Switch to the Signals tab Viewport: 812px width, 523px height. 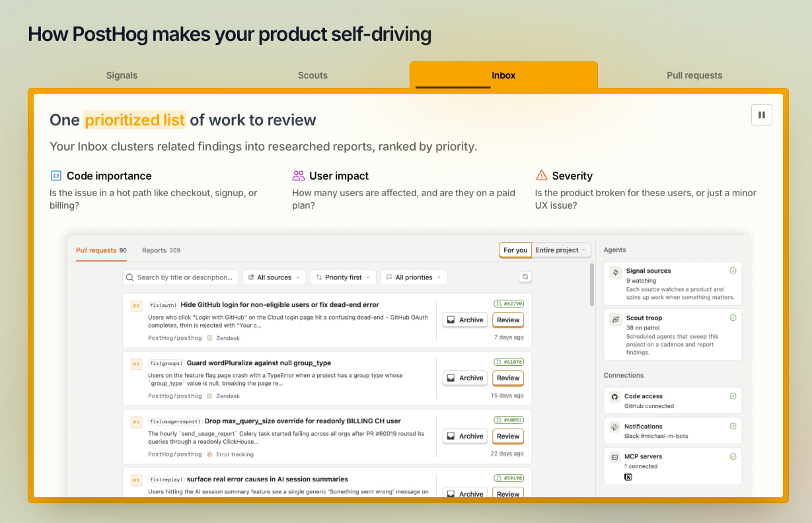122,75
